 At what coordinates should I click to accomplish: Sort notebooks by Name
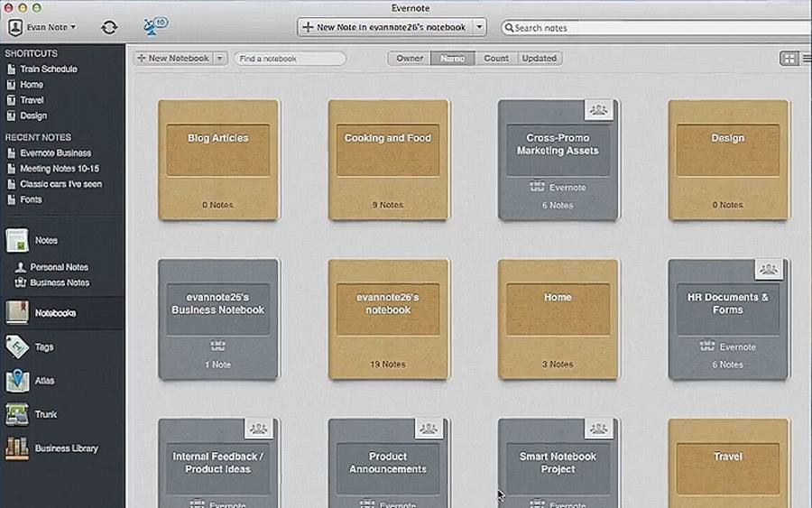pos(452,59)
